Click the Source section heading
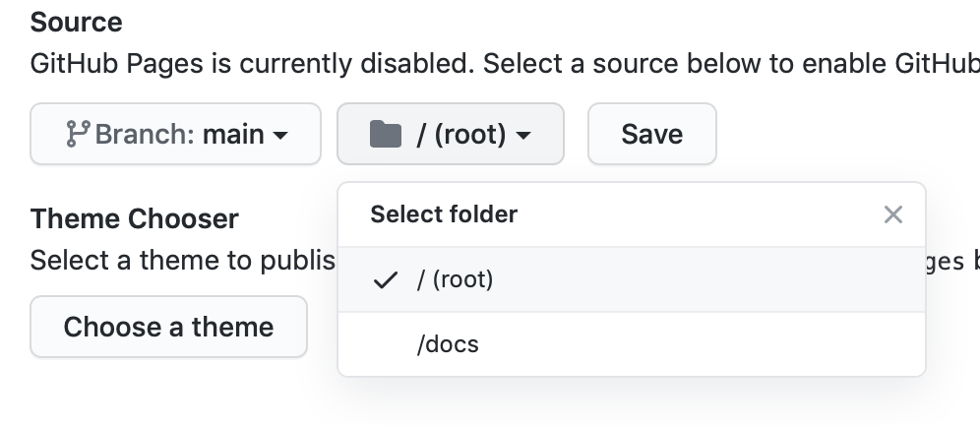 click(76, 23)
